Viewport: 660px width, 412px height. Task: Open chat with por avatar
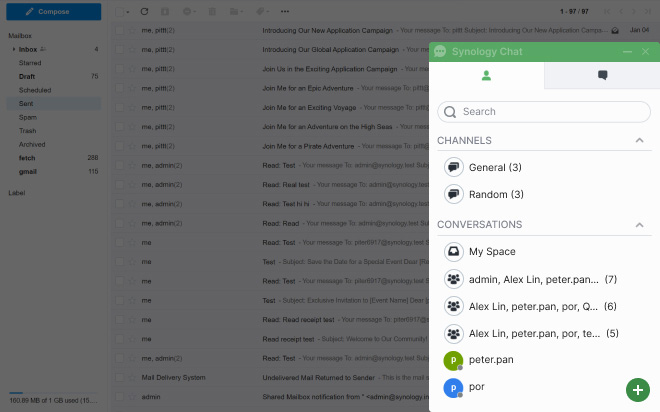click(x=453, y=387)
